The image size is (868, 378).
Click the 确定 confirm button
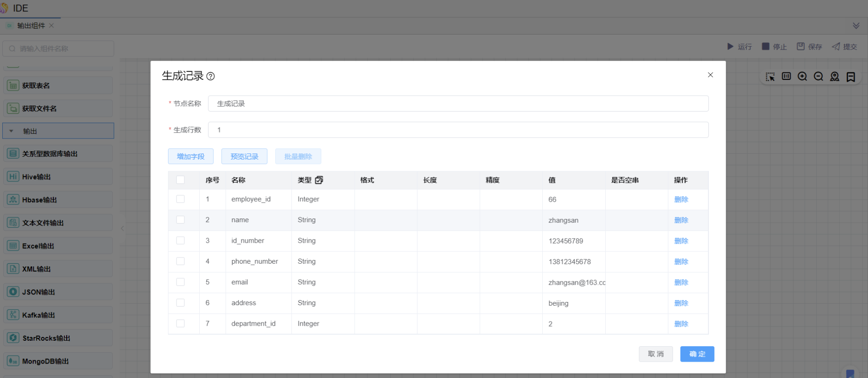pos(697,354)
